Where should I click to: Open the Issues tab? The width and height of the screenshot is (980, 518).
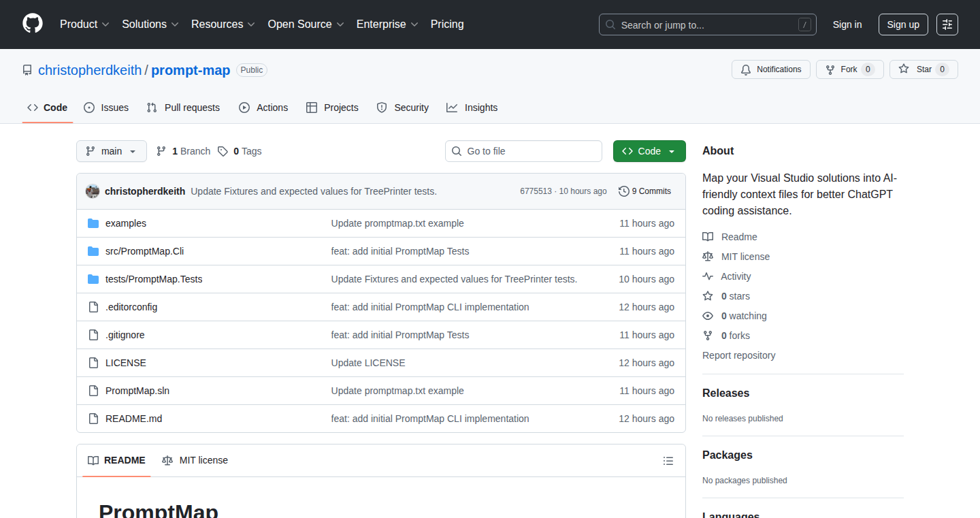tap(106, 108)
